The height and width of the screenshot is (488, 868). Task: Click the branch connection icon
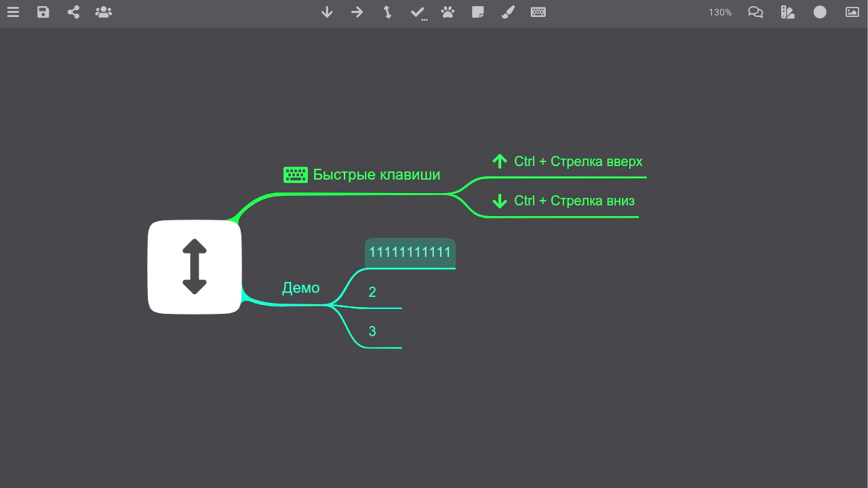(x=387, y=12)
